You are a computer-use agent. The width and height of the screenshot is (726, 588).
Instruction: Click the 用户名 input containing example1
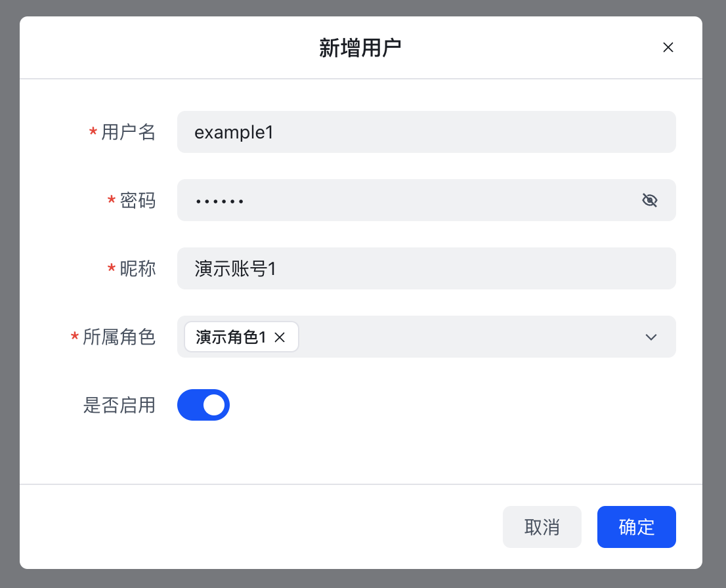[x=427, y=132]
